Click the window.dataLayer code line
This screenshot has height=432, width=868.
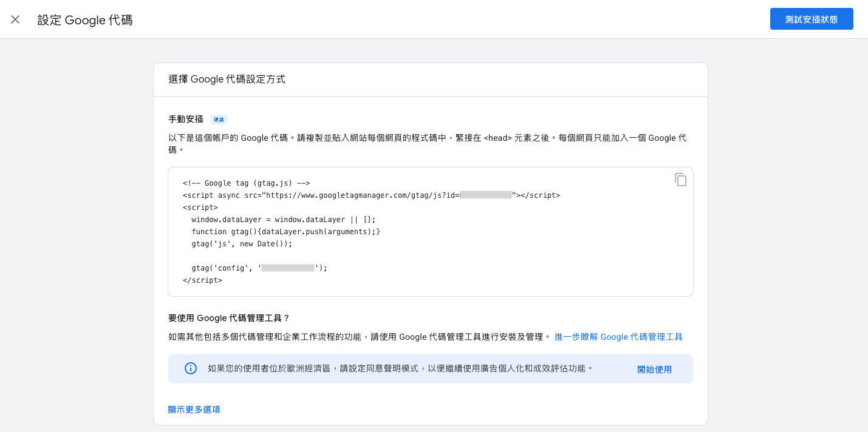283,220
